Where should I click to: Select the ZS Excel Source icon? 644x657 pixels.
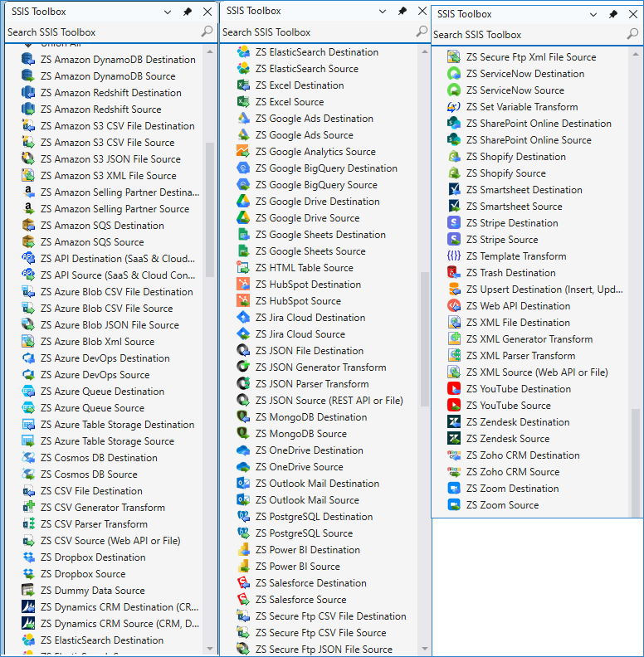[x=243, y=102]
